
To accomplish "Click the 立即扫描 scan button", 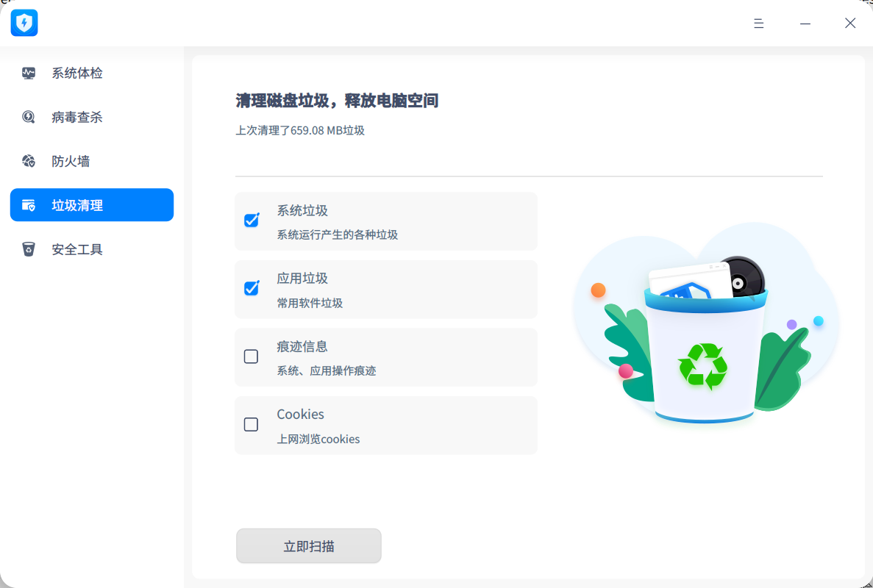I will [x=308, y=545].
